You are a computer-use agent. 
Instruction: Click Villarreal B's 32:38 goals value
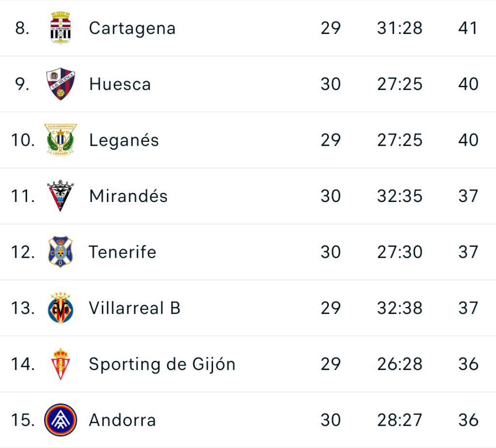(400, 308)
